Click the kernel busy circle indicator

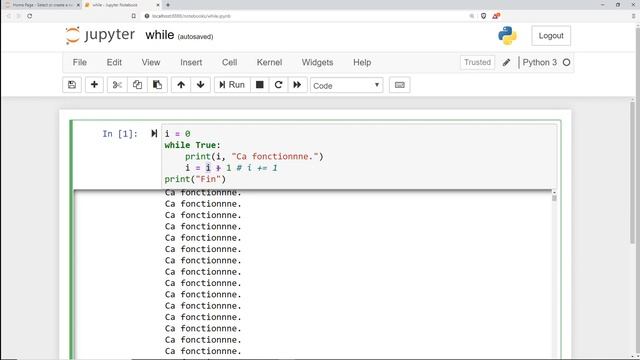pyautogui.click(x=567, y=62)
